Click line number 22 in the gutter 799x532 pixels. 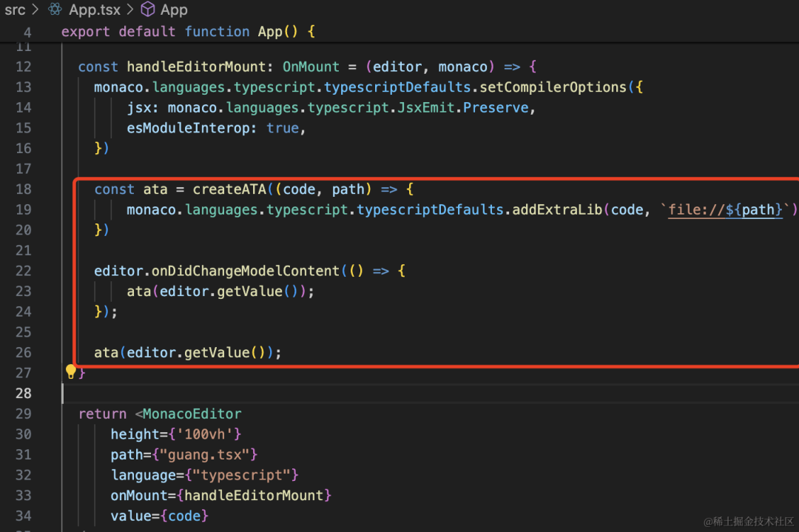[24, 271]
